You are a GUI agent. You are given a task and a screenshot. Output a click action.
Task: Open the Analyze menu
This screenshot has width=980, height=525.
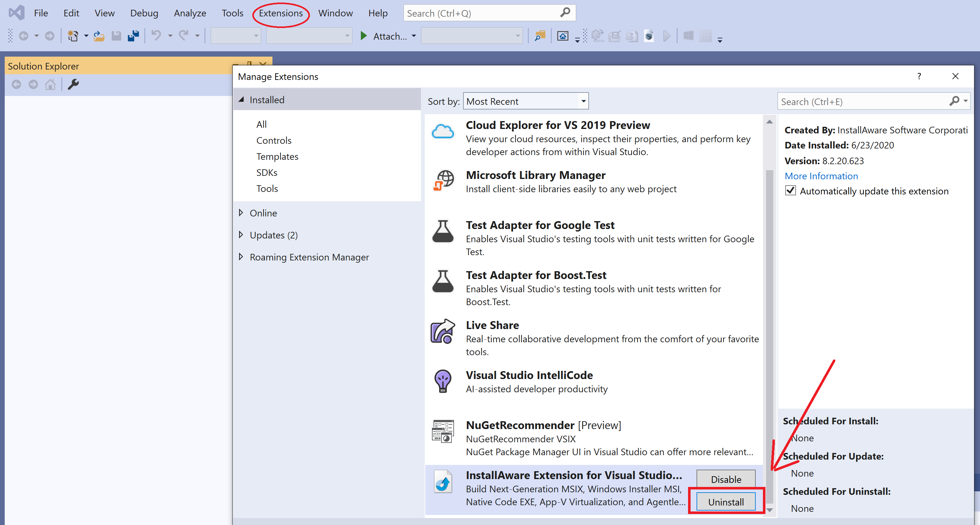click(190, 13)
